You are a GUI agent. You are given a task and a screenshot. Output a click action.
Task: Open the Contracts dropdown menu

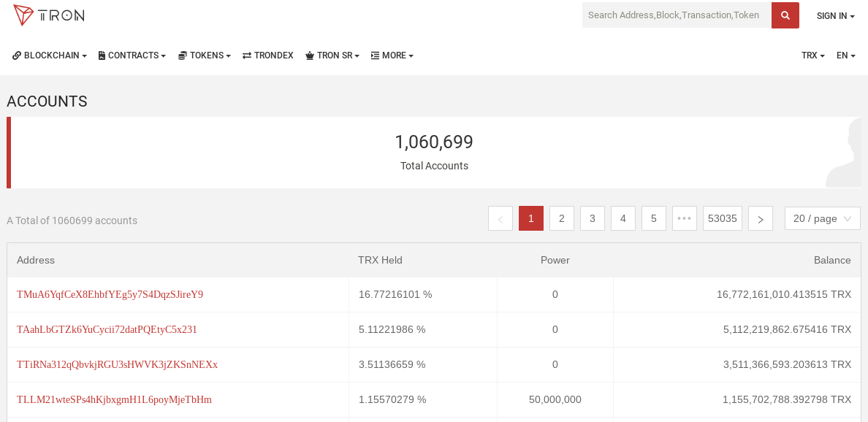click(132, 55)
